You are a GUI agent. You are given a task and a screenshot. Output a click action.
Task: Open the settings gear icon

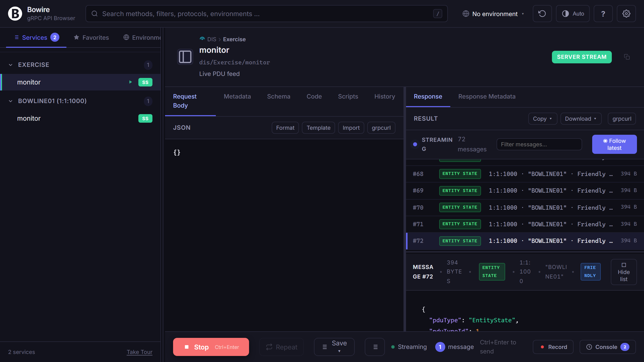626,14
